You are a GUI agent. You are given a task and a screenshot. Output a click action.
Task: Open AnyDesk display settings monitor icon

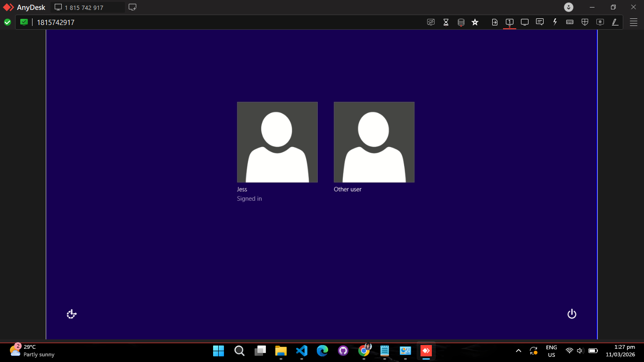pyautogui.click(x=524, y=22)
